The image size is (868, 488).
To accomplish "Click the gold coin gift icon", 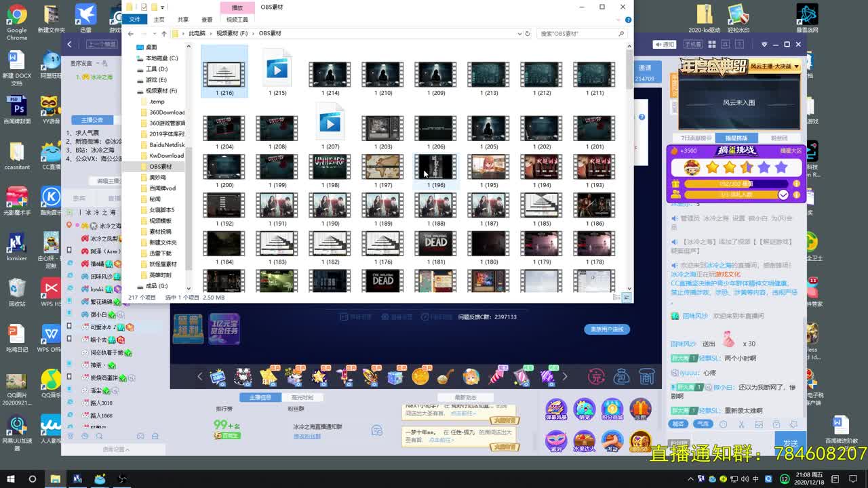I will 420,375.
